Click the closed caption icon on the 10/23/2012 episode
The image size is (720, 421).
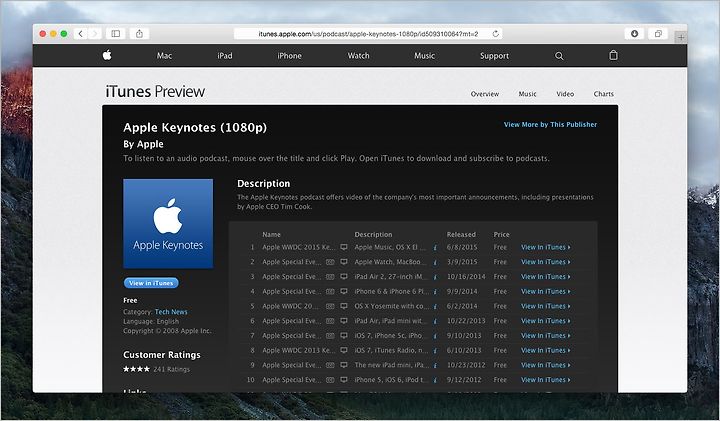click(330, 365)
